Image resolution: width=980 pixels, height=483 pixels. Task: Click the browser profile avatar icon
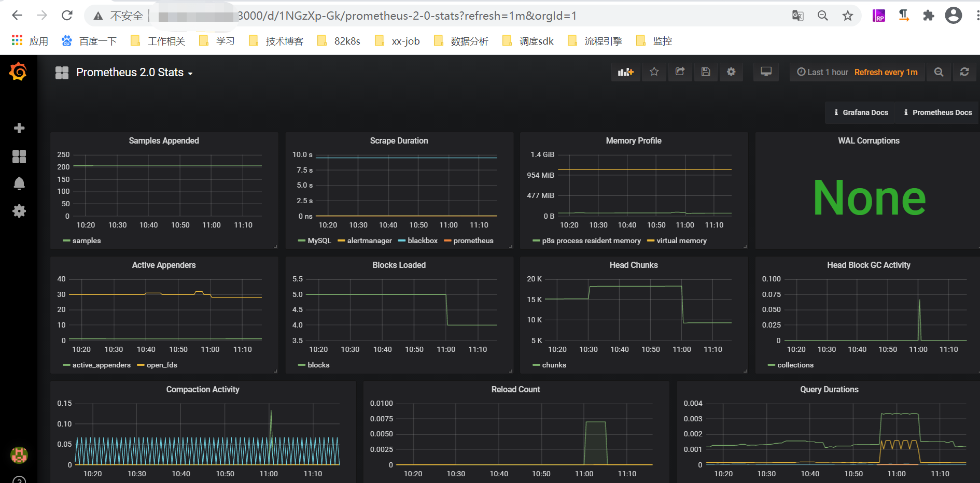pyautogui.click(x=954, y=16)
